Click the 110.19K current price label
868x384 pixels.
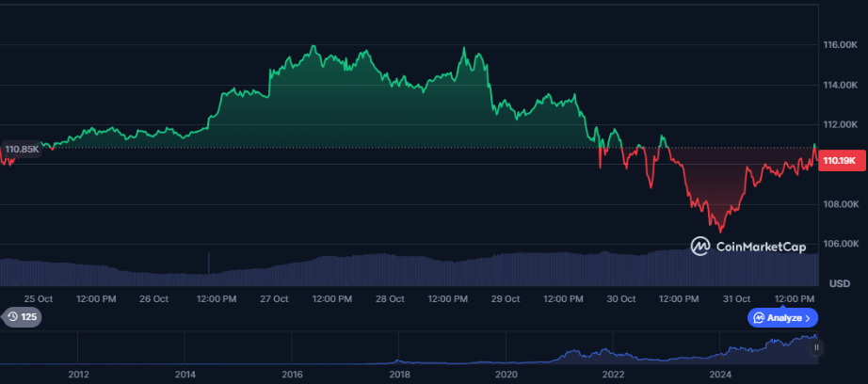841,161
